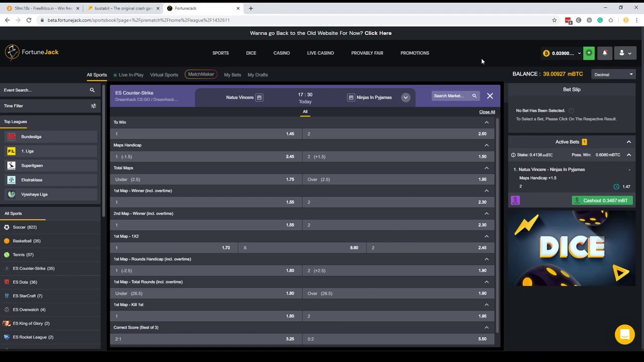
Task: Click the FortuneJack logo
Action: (32, 52)
